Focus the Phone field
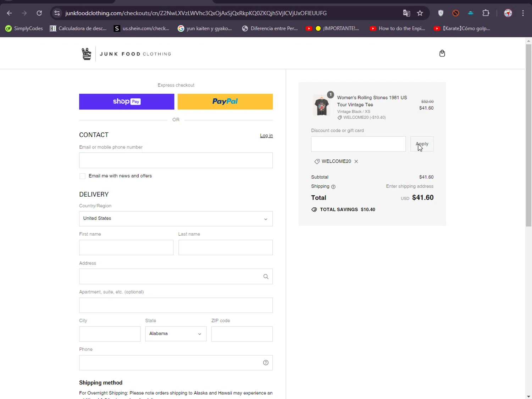 tap(176, 363)
